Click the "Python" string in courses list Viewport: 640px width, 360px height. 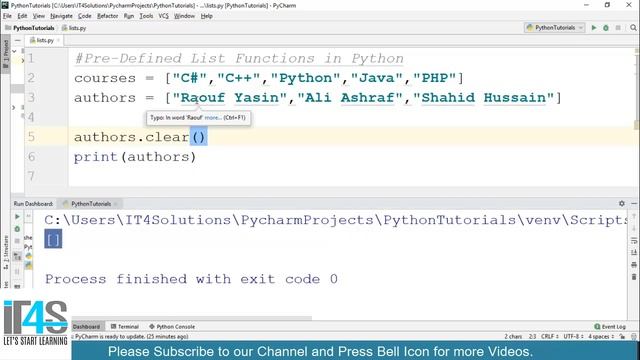tap(305, 78)
